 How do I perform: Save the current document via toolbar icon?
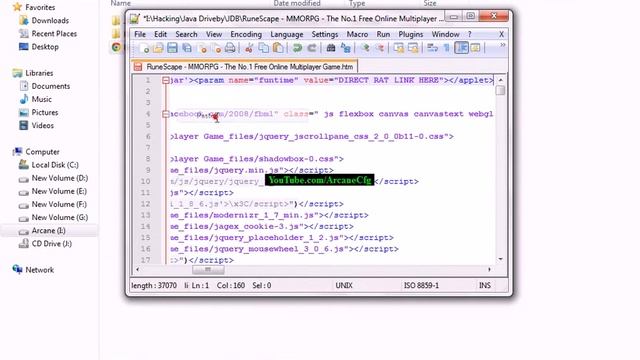click(172, 48)
